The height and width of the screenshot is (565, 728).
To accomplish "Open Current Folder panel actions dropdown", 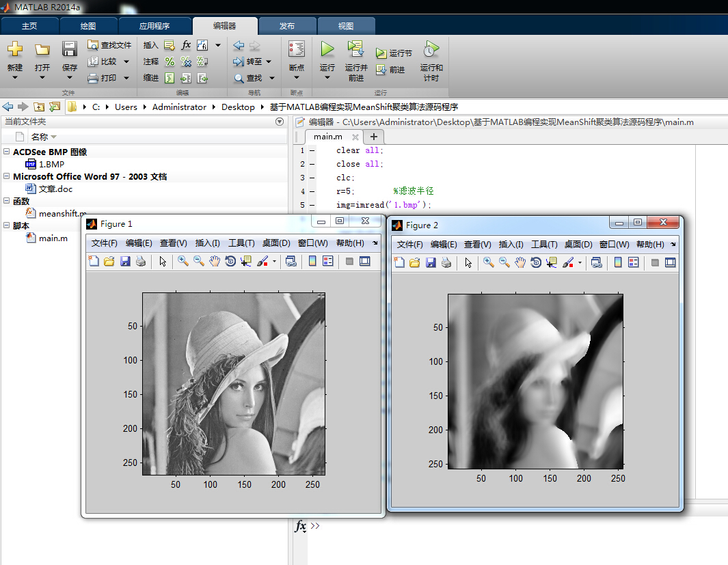I will (280, 122).
